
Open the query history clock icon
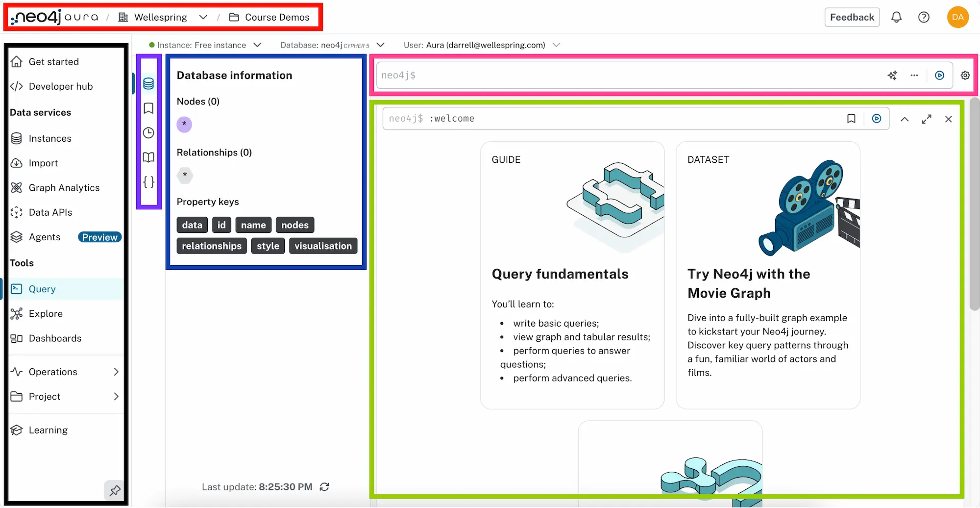[x=148, y=133]
